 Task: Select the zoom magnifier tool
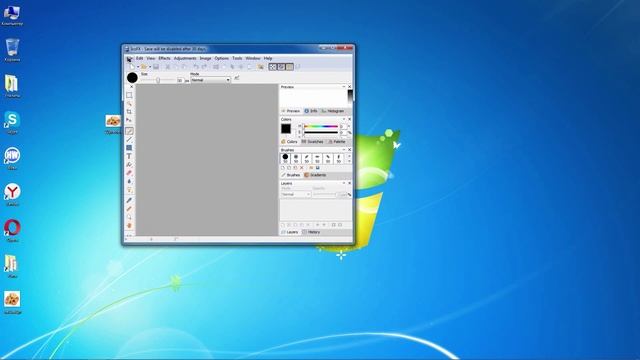click(129, 217)
